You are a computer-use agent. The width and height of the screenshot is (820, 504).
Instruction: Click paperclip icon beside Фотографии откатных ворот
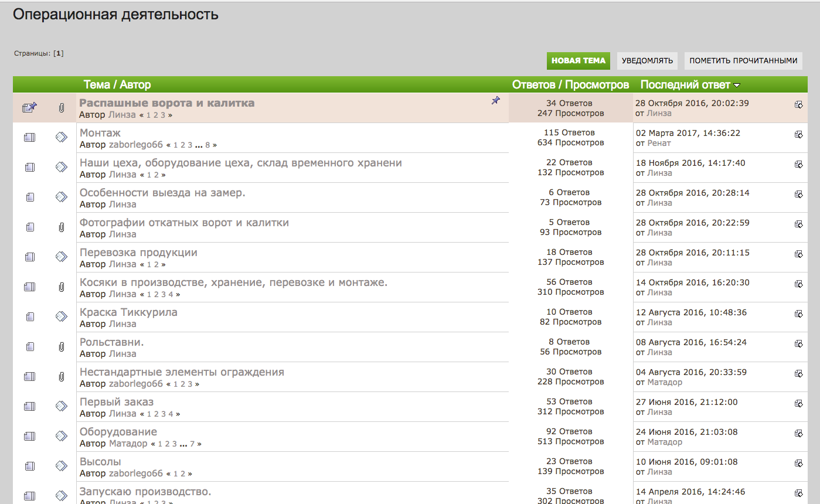(61, 227)
